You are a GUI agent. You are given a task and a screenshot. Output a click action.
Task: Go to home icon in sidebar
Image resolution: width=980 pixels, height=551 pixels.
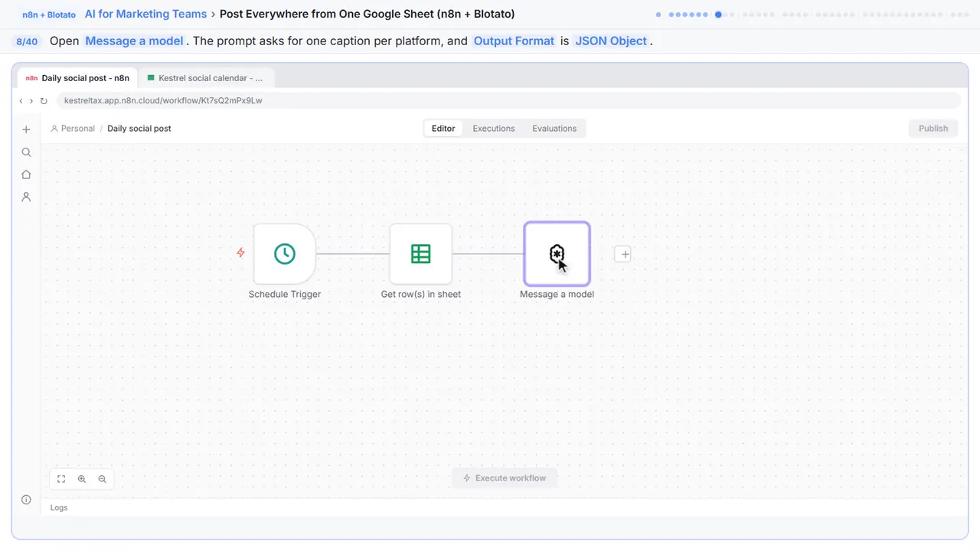pos(26,174)
